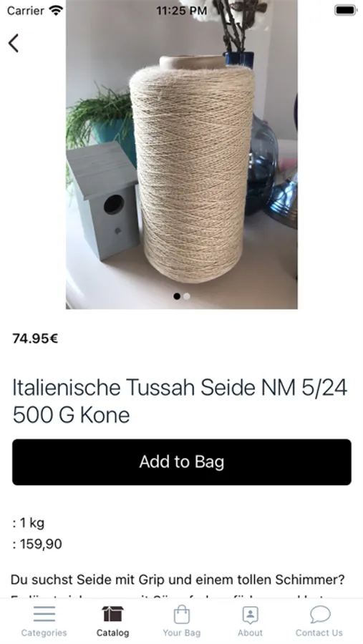Select the first image page dot

177,296
